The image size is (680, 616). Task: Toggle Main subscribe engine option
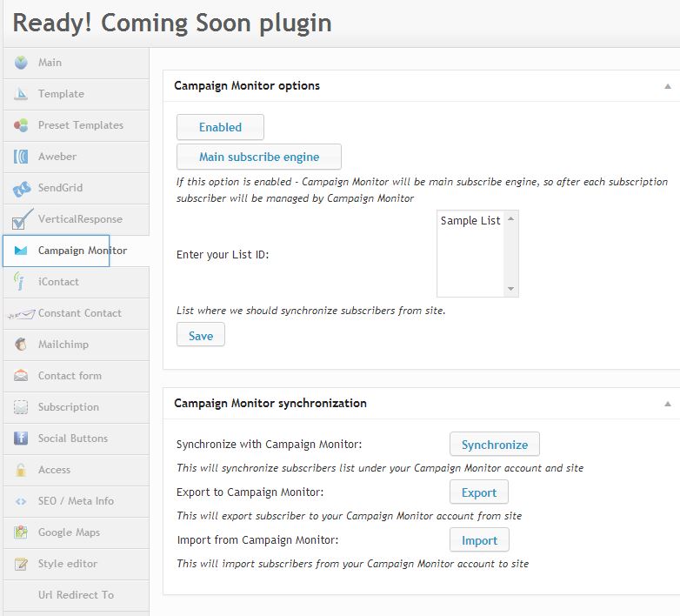pos(259,157)
